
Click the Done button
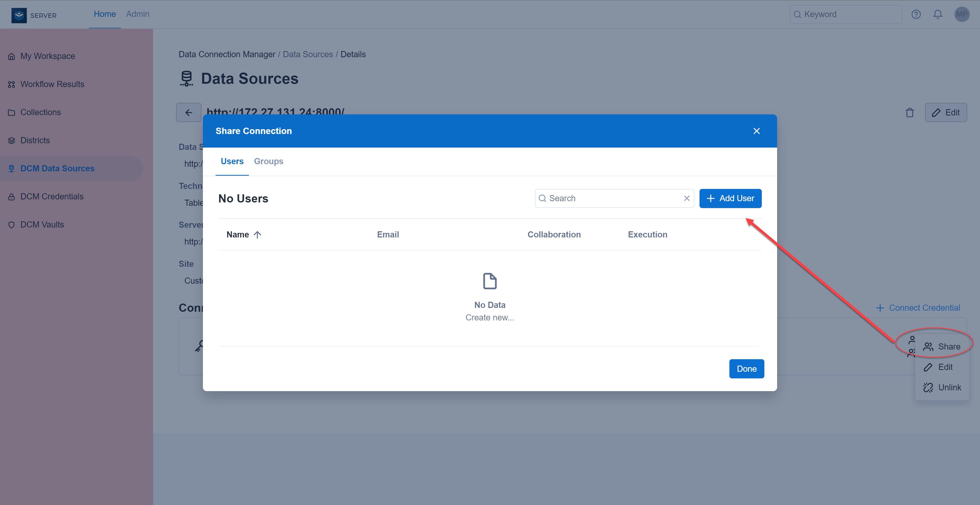pos(746,369)
